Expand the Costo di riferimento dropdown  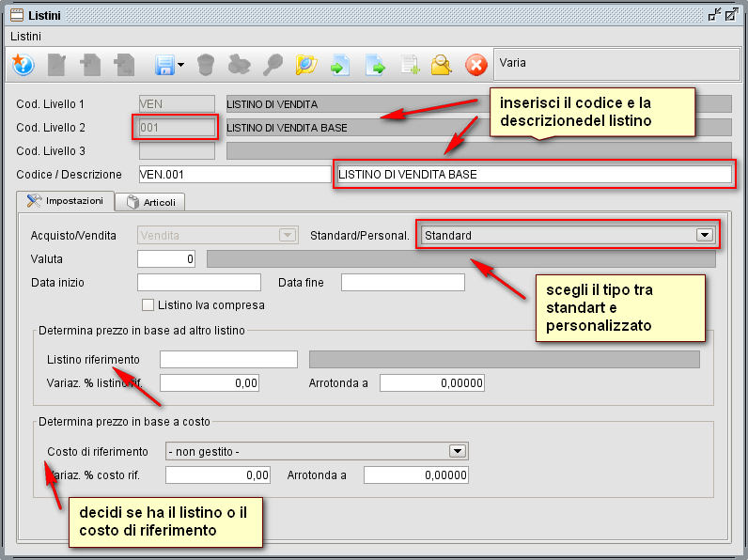[x=317, y=451]
